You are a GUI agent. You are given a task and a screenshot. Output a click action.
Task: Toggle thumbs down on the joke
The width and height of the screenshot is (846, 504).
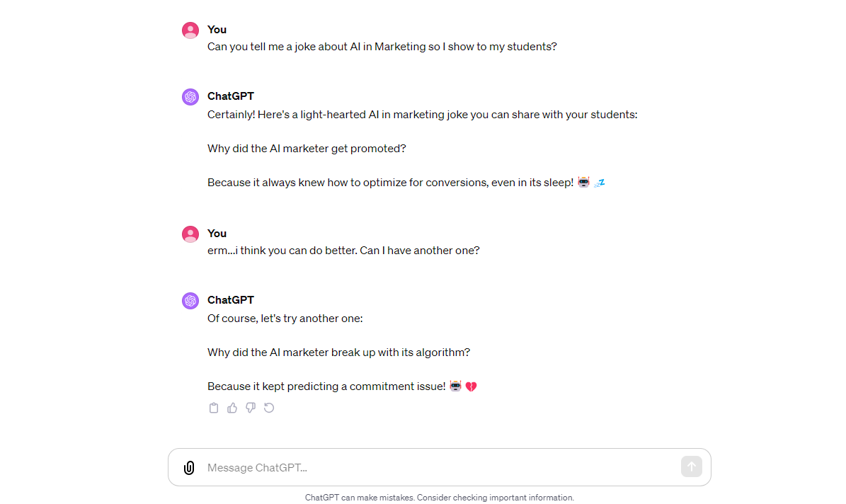tap(251, 408)
